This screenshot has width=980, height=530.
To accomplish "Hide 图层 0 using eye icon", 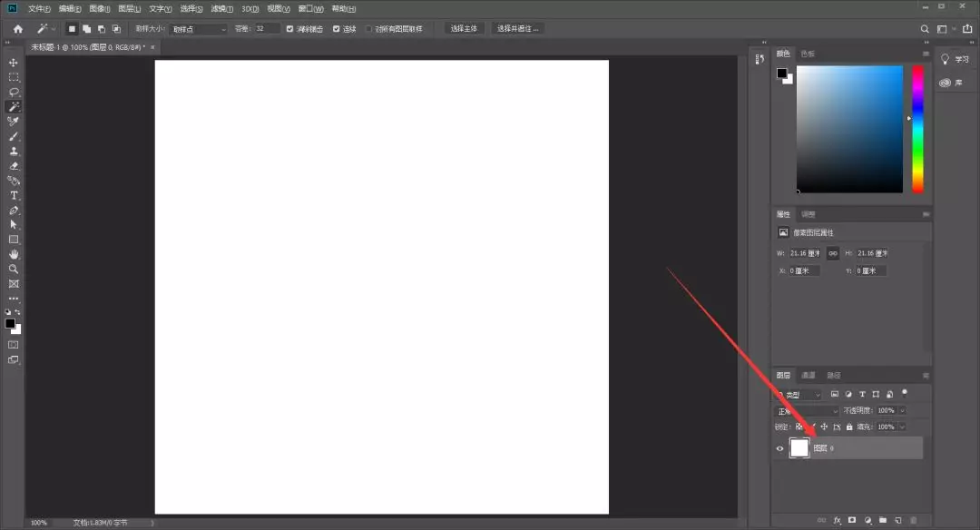I will 779,448.
